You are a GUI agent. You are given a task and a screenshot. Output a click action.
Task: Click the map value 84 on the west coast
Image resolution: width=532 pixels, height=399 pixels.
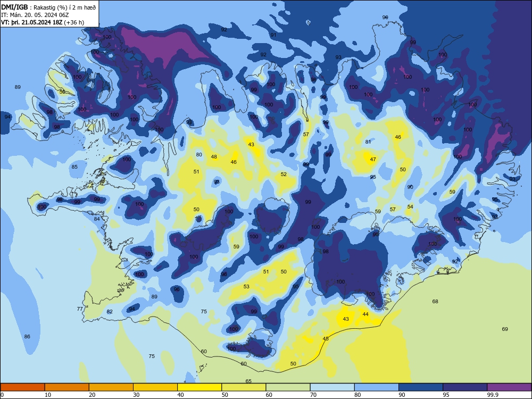[x=97, y=219]
